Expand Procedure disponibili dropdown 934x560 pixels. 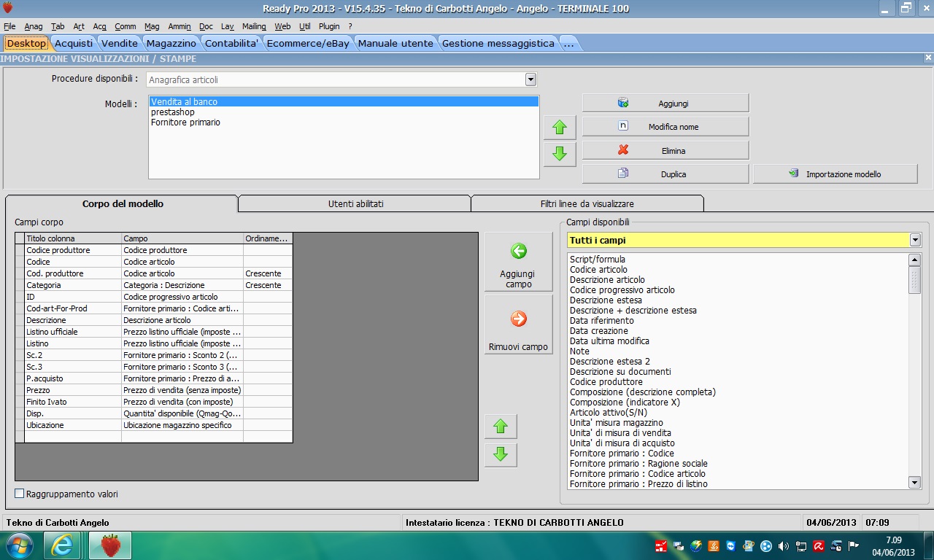pos(530,79)
